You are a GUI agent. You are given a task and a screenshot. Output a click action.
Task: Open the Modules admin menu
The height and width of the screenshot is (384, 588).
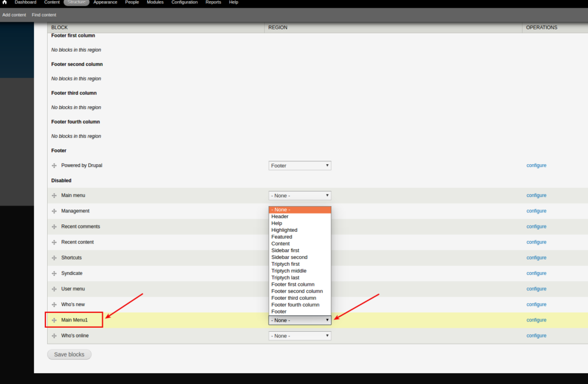pyautogui.click(x=155, y=2)
